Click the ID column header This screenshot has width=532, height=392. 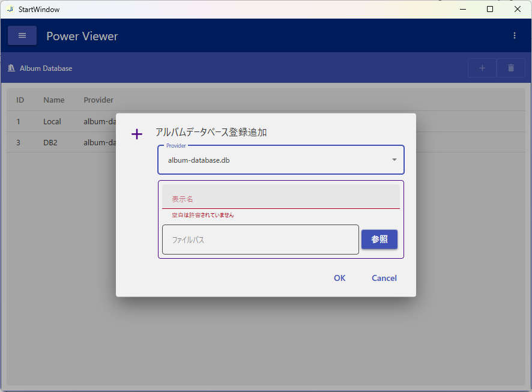click(20, 100)
